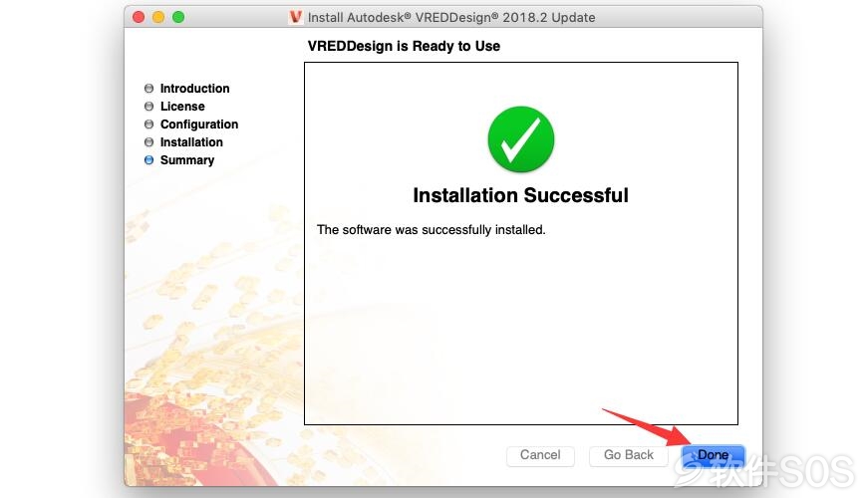Screen dimensions: 868x498
Task: Zoom the installer with green button
Action: [x=178, y=17]
